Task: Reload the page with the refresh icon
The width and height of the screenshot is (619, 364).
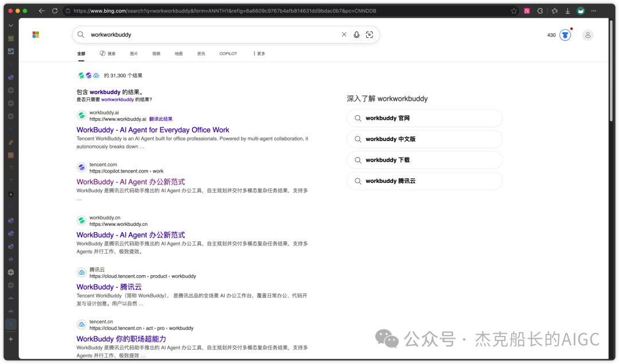Action: pos(55,11)
